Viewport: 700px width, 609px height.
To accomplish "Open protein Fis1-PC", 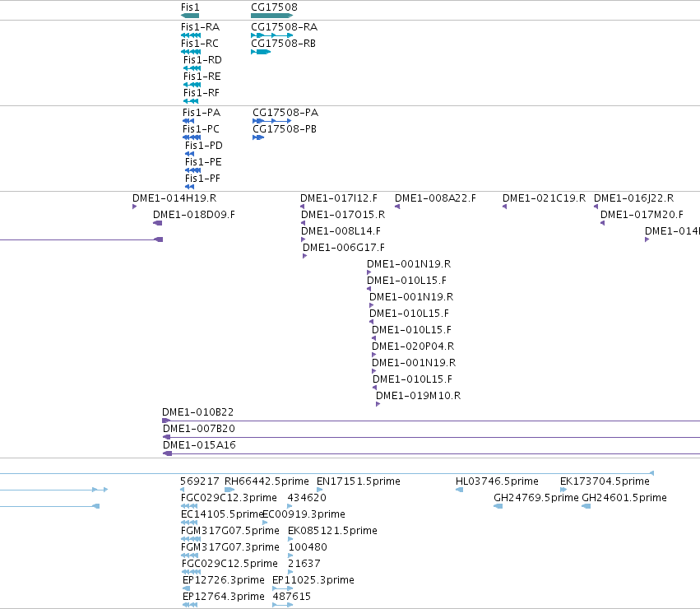I will coord(201,129).
